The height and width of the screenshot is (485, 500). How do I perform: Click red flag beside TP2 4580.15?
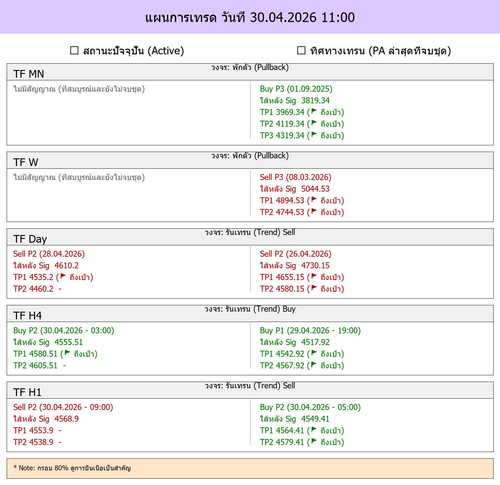[314, 288]
